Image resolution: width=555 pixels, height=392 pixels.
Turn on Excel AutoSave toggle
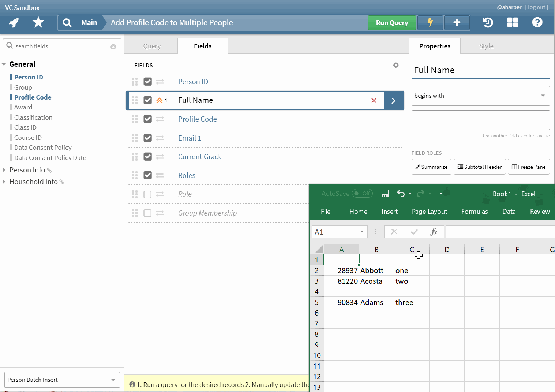coord(362,194)
